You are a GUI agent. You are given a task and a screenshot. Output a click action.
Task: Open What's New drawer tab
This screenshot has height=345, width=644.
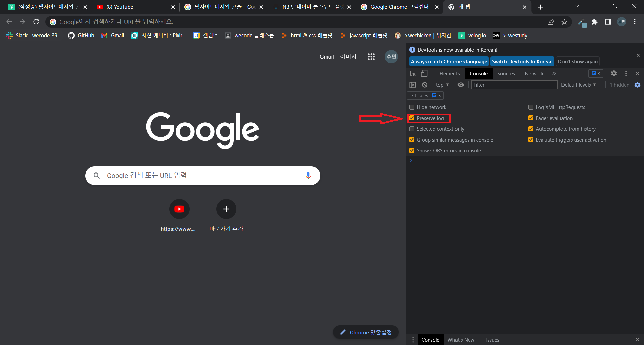[x=461, y=340]
